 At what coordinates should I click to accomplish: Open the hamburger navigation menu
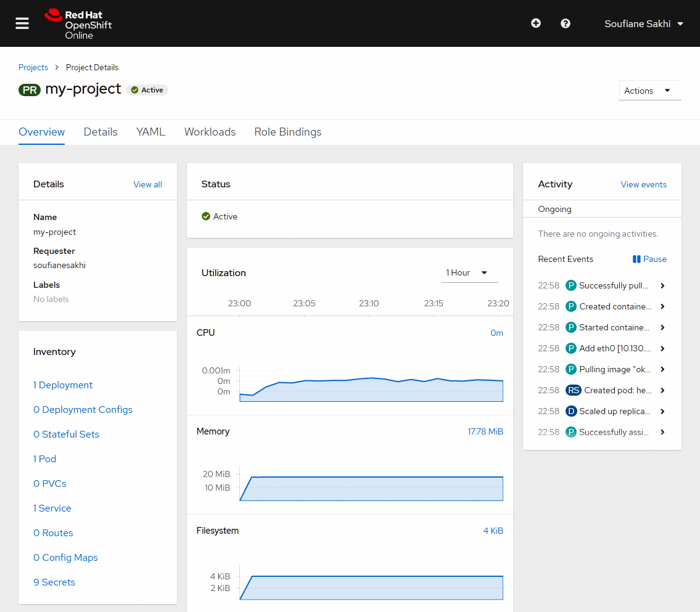coord(22,23)
